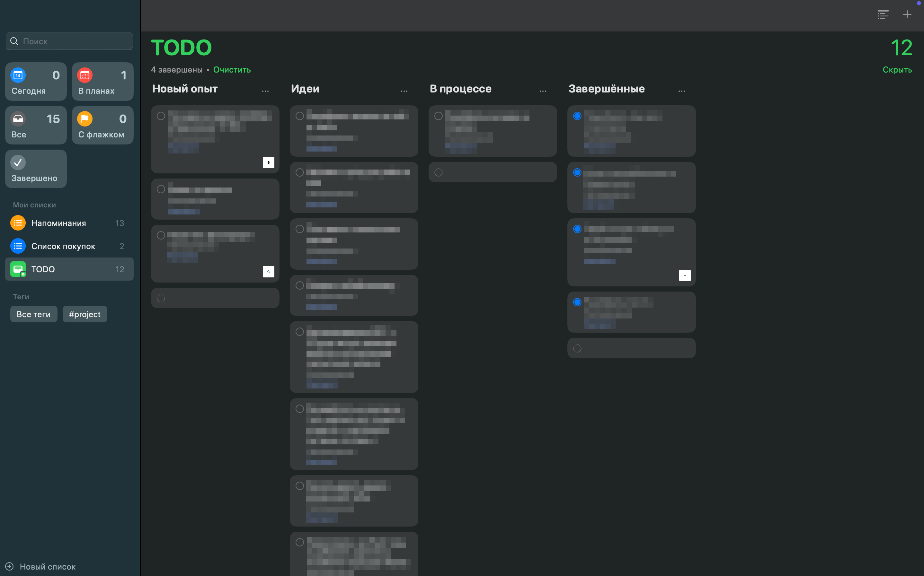Uncheck first completed reminder in 'Завершённые' column
This screenshot has width=924, height=576.
tap(577, 116)
